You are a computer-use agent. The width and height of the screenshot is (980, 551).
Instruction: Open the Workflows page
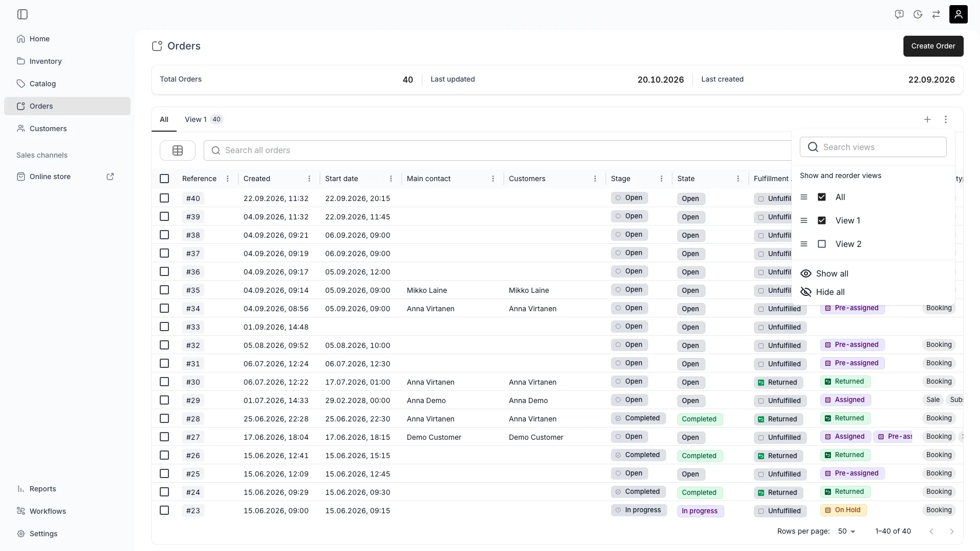coord(67,511)
